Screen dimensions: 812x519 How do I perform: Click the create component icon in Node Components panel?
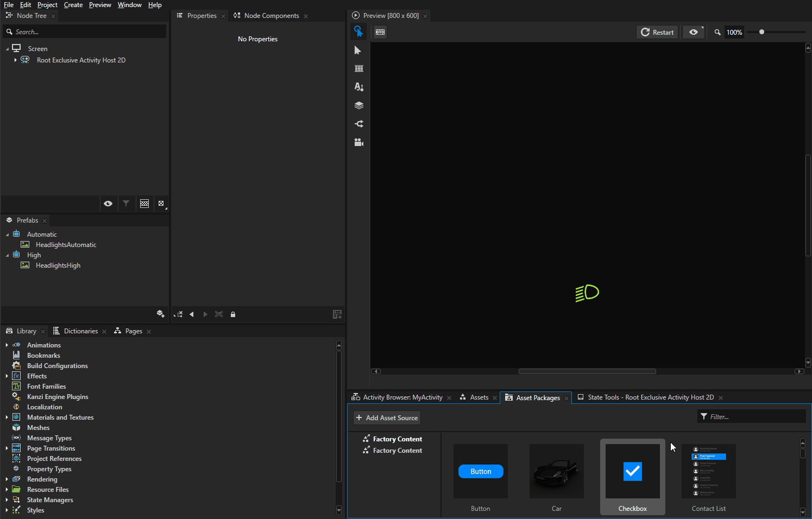tap(337, 314)
